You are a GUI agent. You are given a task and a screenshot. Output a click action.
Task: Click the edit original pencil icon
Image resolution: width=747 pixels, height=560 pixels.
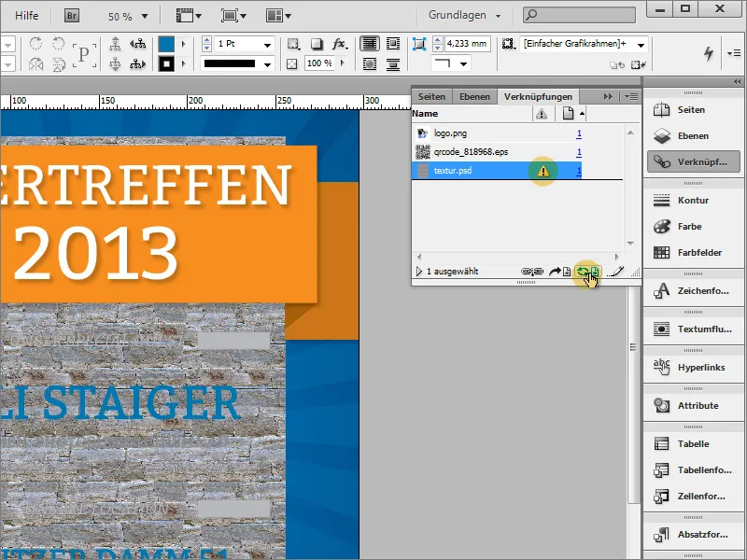click(616, 272)
